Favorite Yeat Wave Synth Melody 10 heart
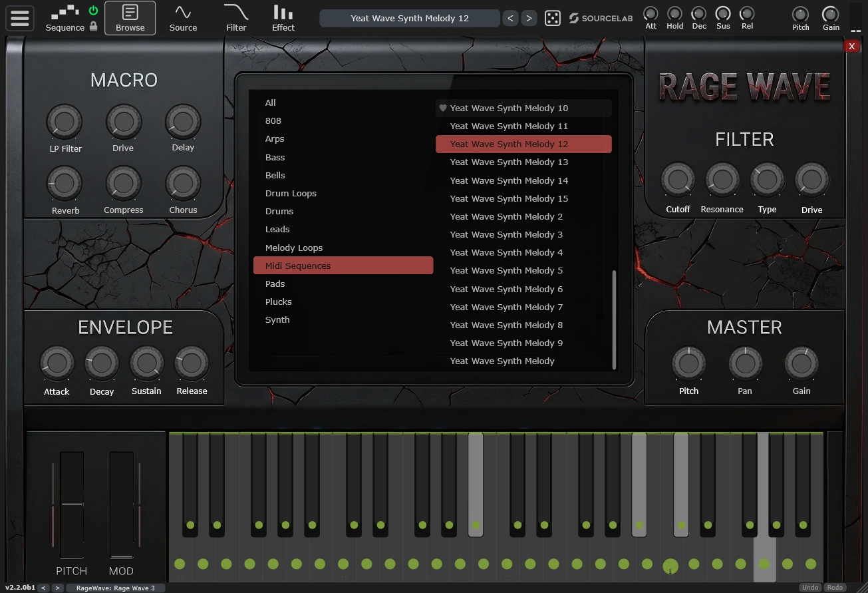Image resolution: width=868 pixels, height=593 pixels. pyautogui.click(x=443, y=108)
